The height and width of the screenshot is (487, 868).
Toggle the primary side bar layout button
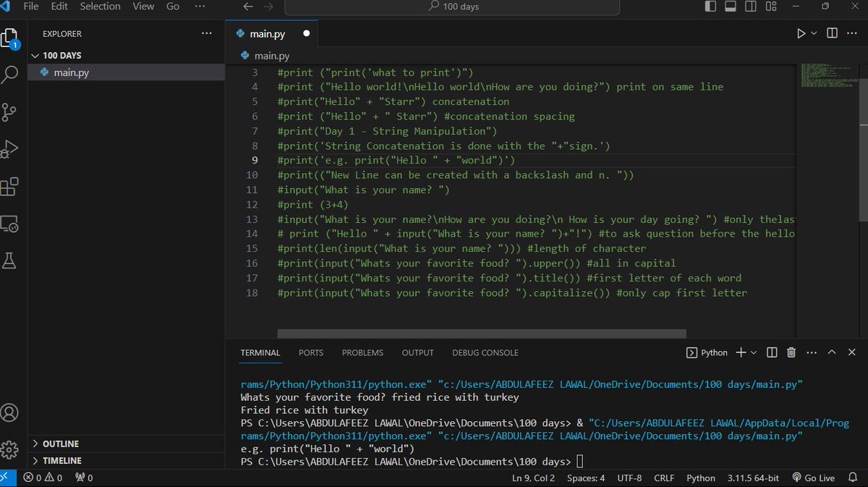pyautogui.click(x=710, y=7)
